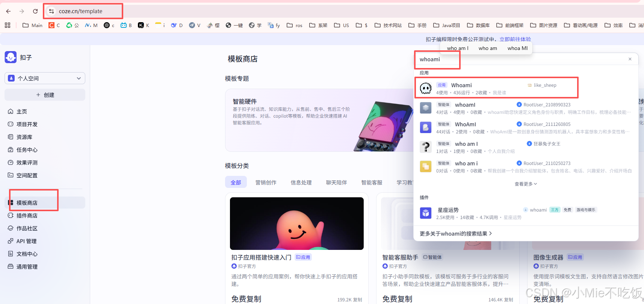Expand 查看更多 in search results

pyautogui.click(x=526, y=184)
